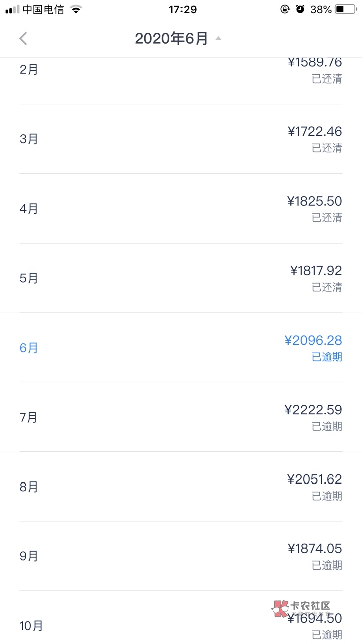The height and width of the screenshot is (644, 362).
Task: Tap the ¥2222.59 overdue amount
Action: pos(313,410)
